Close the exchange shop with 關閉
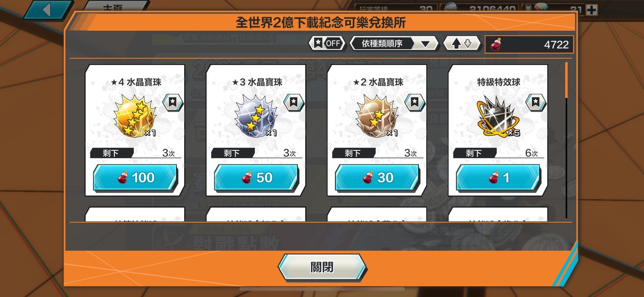This screenshot has height=297, width=644. click(x=323, y=267)
